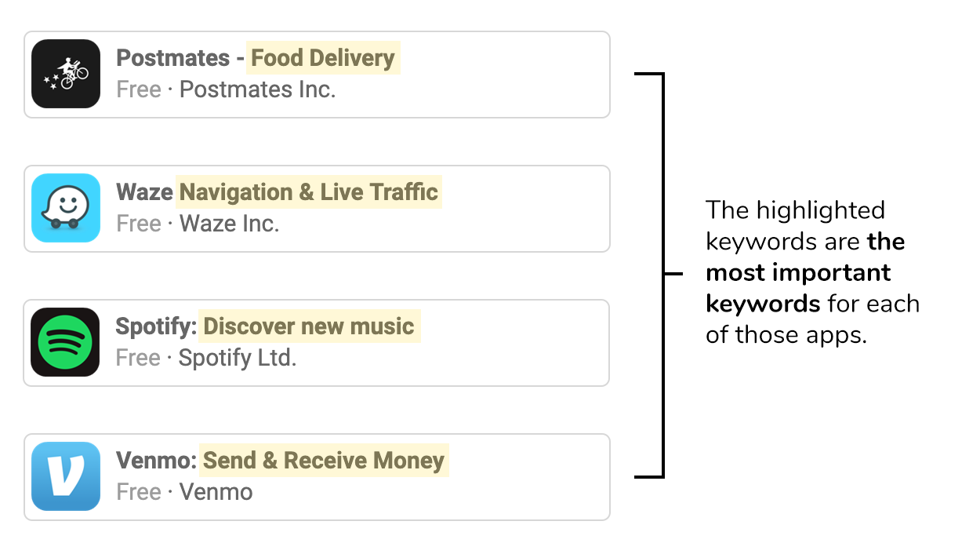This screenshot has height=543, width=980.
Task: Click the Venmo title text
Action: click(x=156, y=461)
